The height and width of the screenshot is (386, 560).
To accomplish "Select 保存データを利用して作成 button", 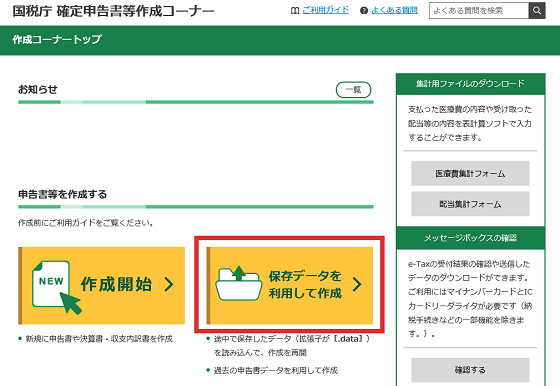I will pos(290,285).
